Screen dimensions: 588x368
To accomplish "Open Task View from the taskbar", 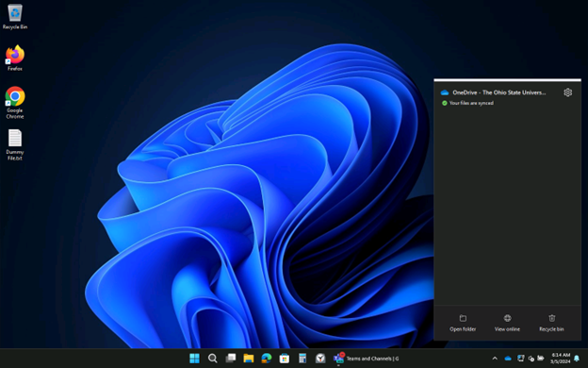I will (231, 359).
